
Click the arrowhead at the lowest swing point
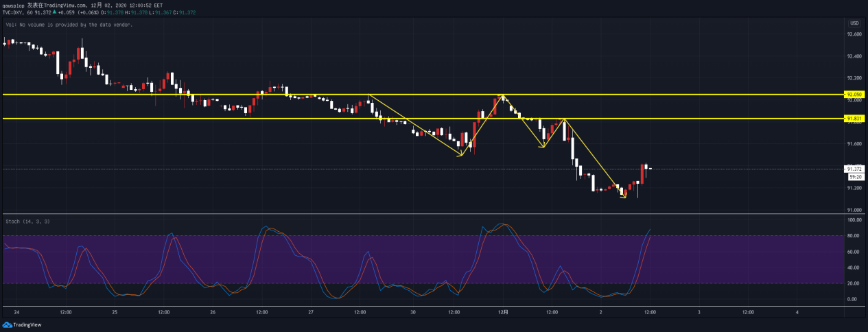coord(624,197)
